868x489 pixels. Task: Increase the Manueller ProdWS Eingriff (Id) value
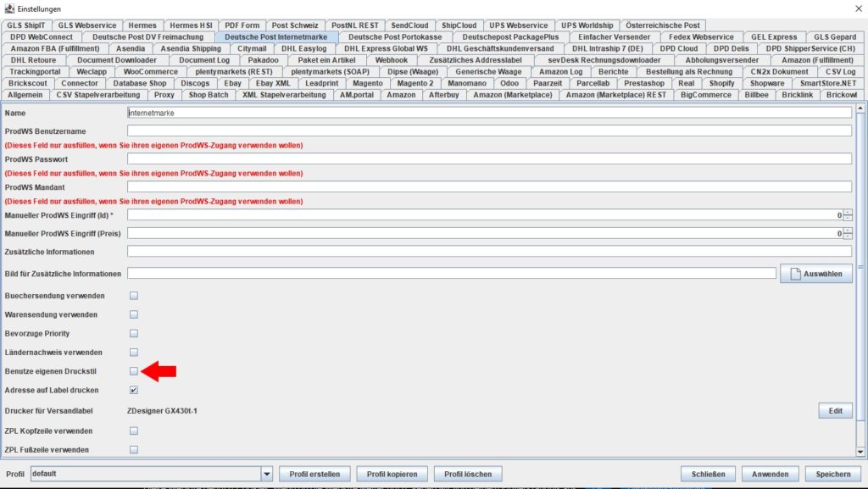848,213
